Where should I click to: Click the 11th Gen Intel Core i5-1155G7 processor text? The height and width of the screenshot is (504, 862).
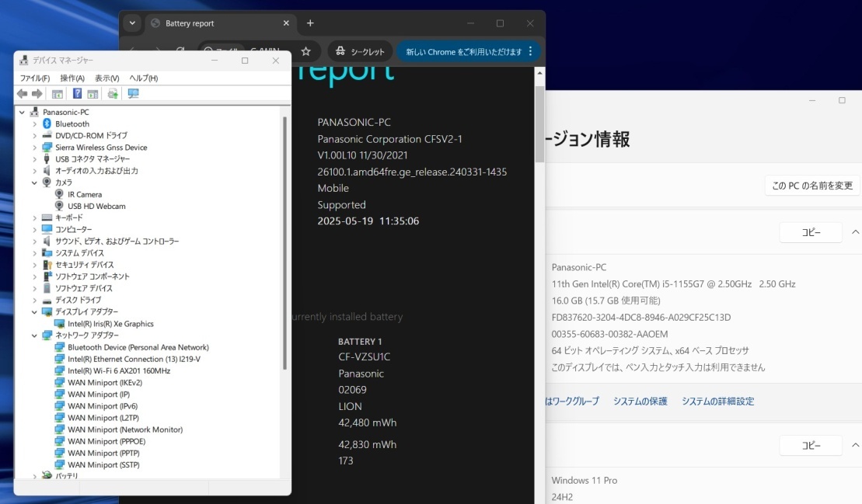[x=673, y=284]
